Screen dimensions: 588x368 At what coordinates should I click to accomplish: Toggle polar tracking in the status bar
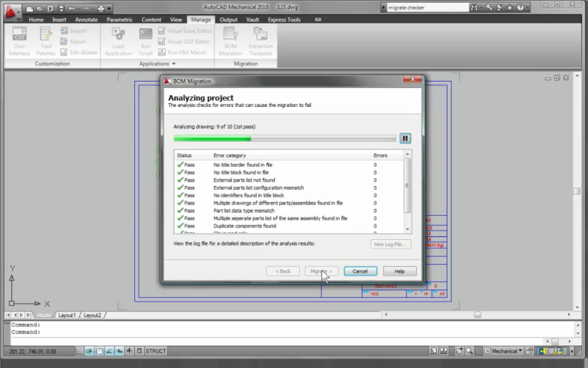click(89, 351)
